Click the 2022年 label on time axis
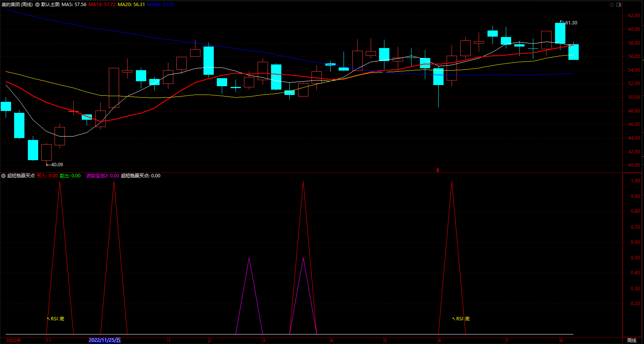The width and height of the screenshot is (644, 344). click(14, 340)
